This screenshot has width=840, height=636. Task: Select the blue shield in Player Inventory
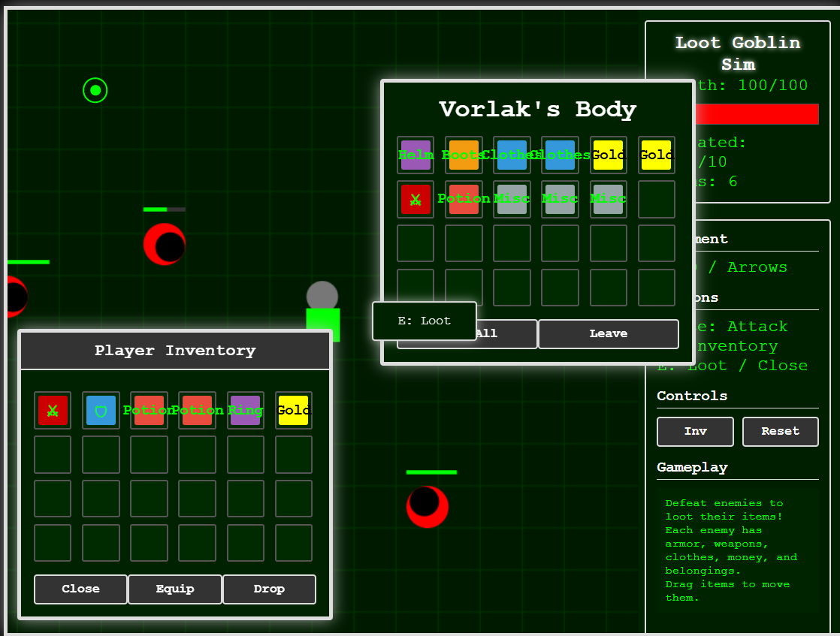pos(101,410)
